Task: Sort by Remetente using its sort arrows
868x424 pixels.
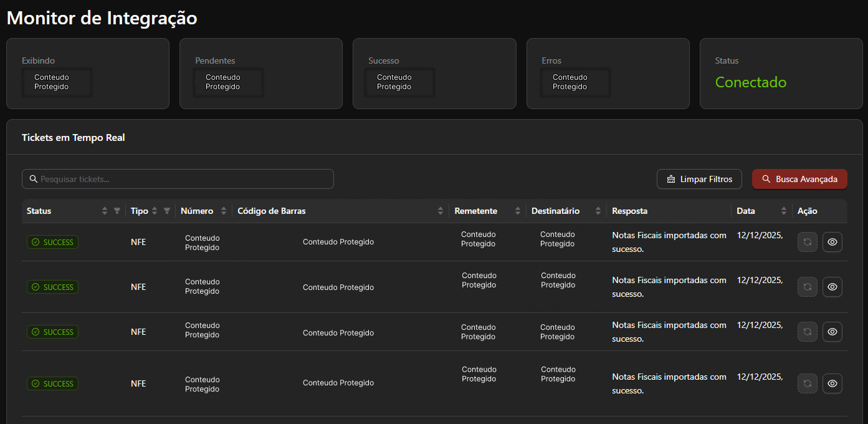Action: [518, 211]
